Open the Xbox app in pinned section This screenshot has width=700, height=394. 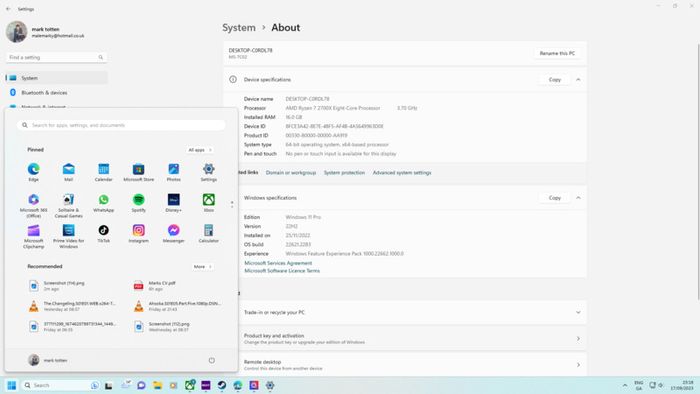[x=208, y=203]
